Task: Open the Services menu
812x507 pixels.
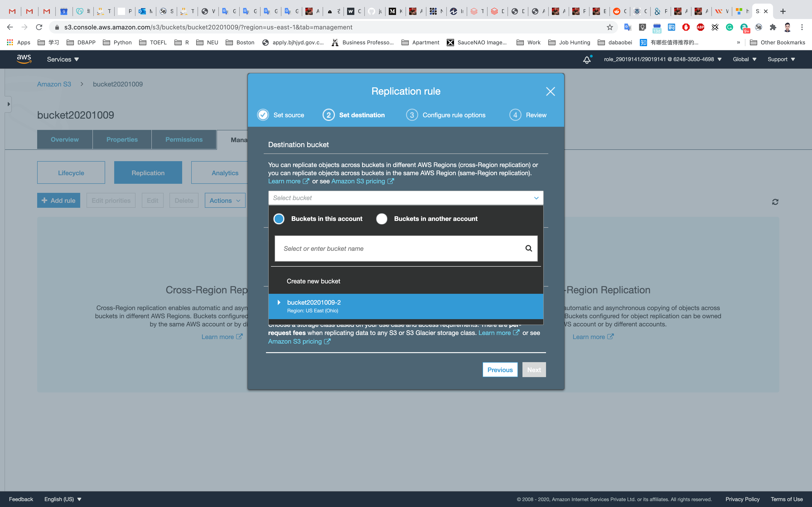Action: tap(63, 59)
